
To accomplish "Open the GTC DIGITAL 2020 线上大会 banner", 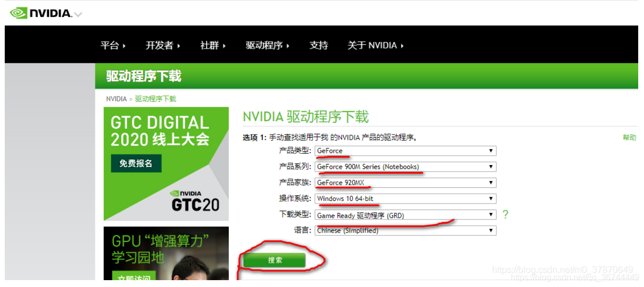I will (x=166, y=164).
